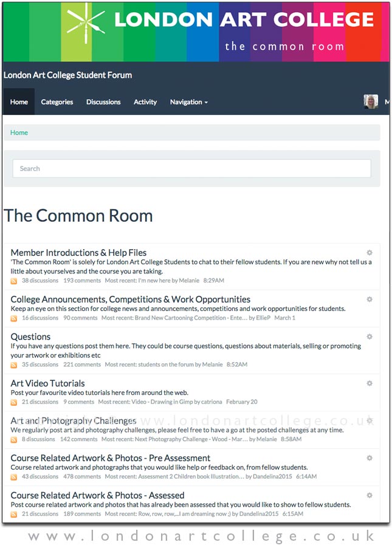Open Art and Photography Challenges category
The width and height of the screenshot is (392, 548).
74,420
